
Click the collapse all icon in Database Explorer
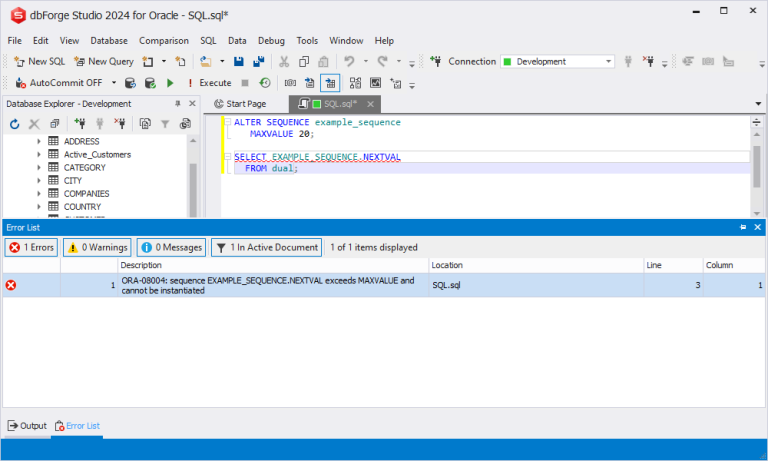coord(55,124)
